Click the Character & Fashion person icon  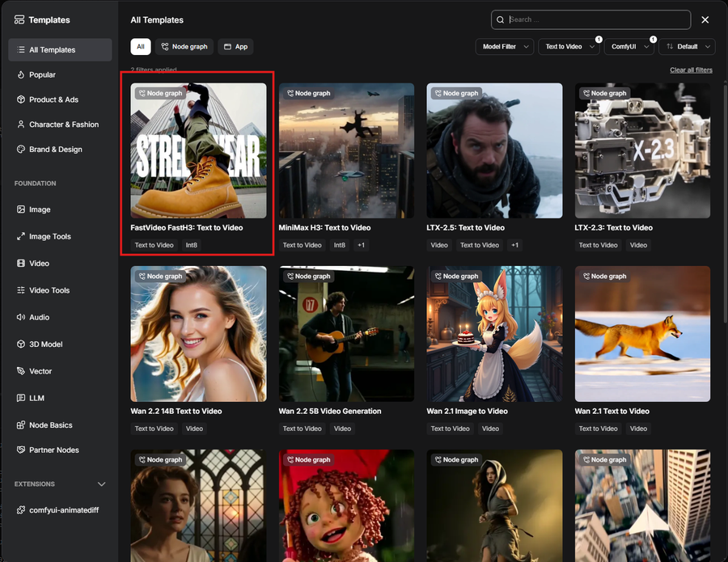point(21,125)
